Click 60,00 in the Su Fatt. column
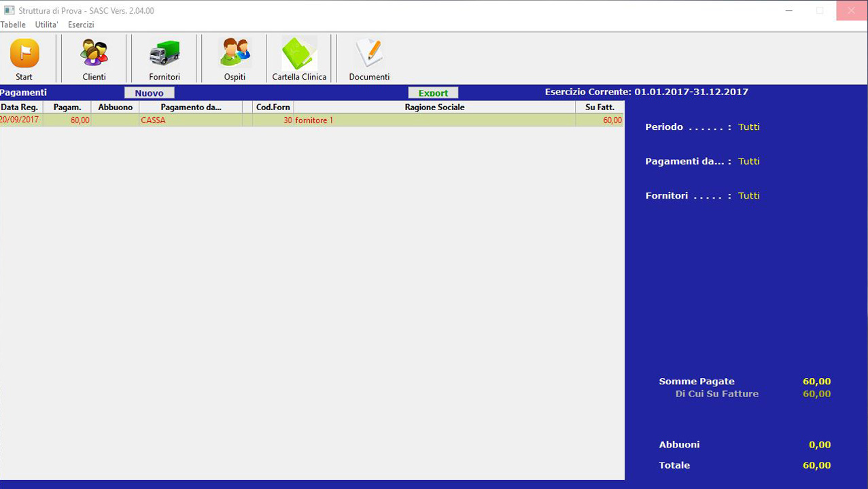Image resolution: width=868 pixels, height=489 pixels. pyautogui.click(x=600, y=120)
